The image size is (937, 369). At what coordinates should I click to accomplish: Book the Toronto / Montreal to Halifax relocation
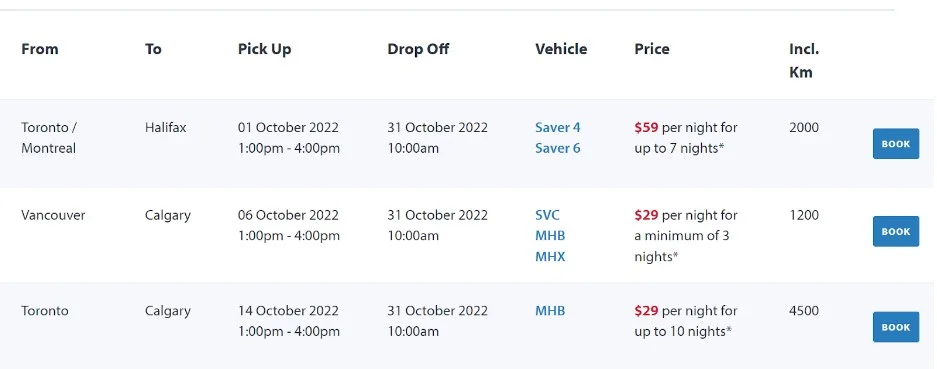point(896,144)
